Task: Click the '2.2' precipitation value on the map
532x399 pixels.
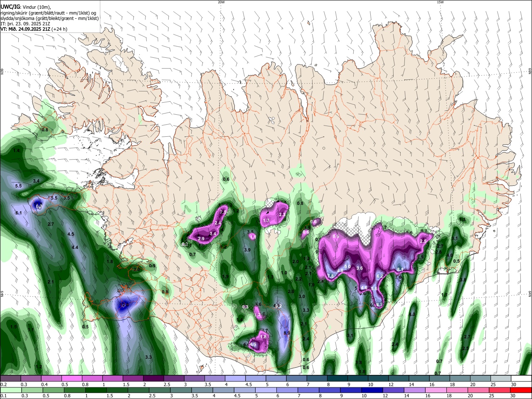Action: tap(298, 279)
